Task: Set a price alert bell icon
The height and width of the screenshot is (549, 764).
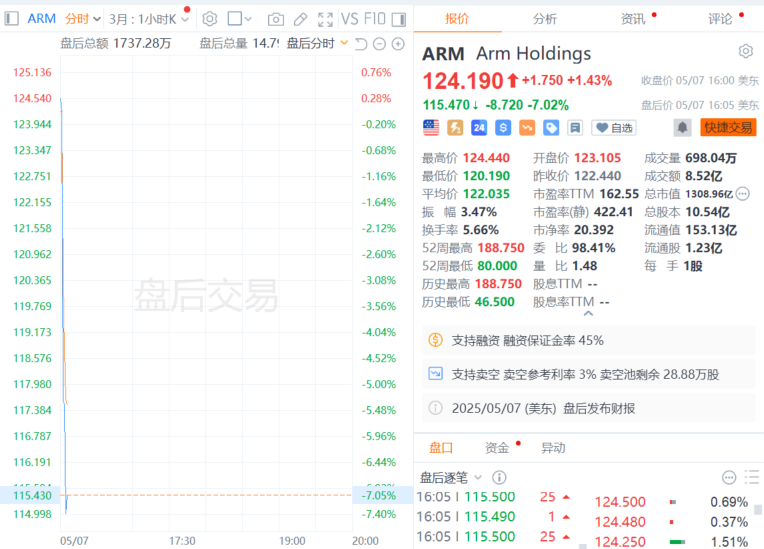Action: coord(682,128)
